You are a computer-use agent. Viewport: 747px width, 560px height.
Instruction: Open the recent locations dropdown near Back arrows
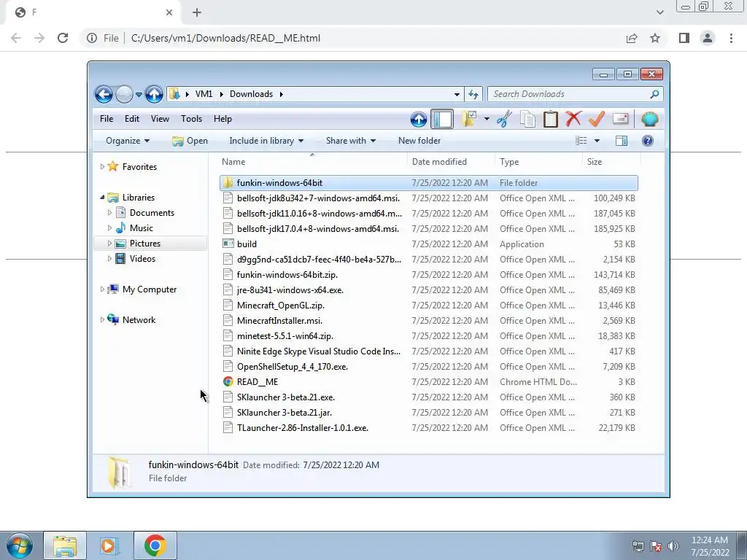click(x=139, y=95)
